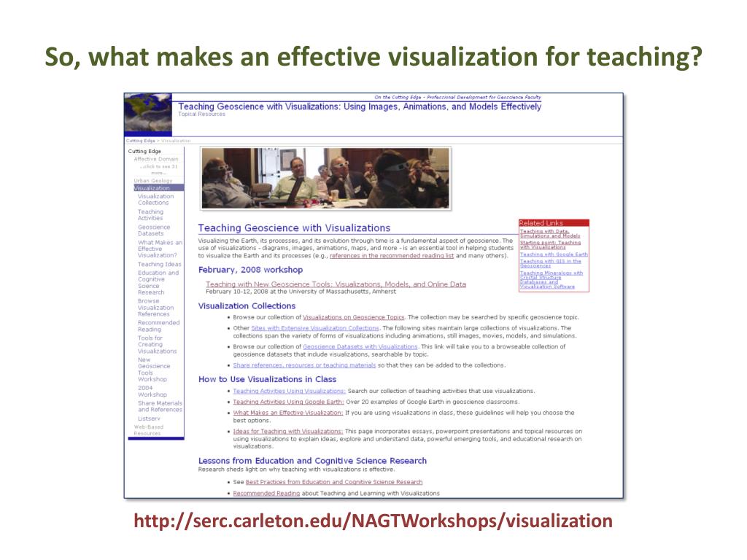Viewport: 747px width, 560px height.
Task: Select 'Cutting Edge' sidebar heading
Action: pos(144,152)
